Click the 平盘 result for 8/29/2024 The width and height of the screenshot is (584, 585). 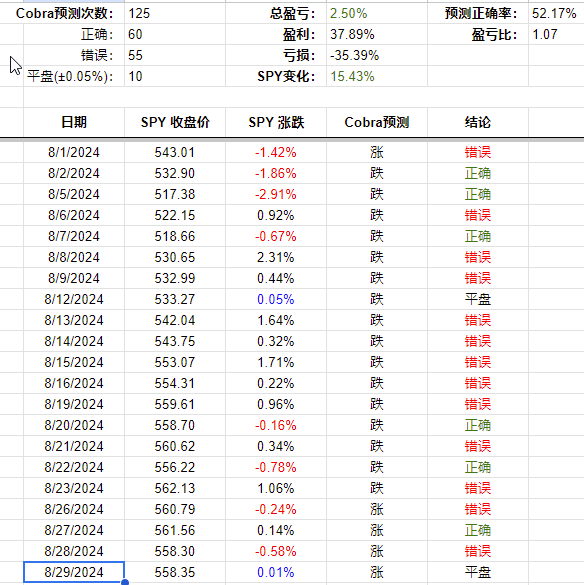tap(478, 572)
